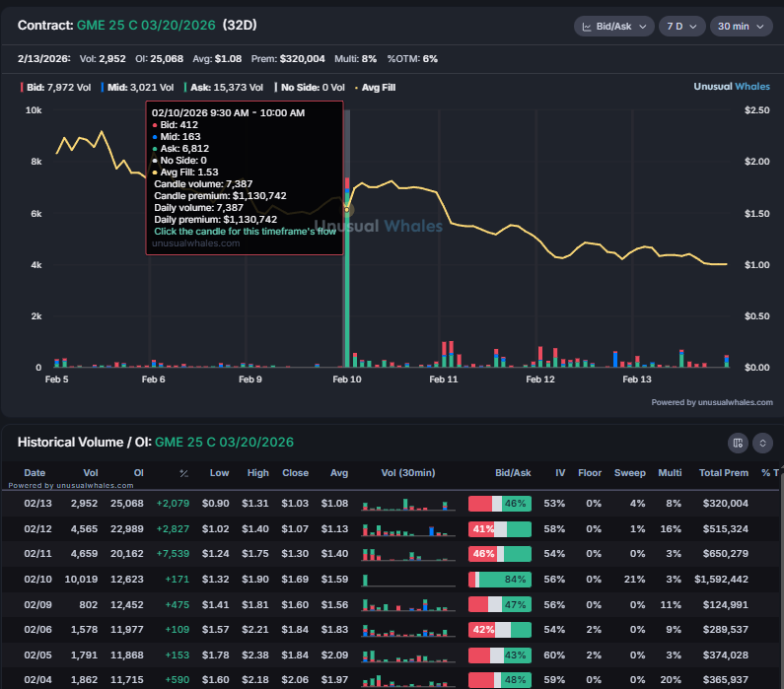Toggle the Mid volume legend series

coord(137,88)
